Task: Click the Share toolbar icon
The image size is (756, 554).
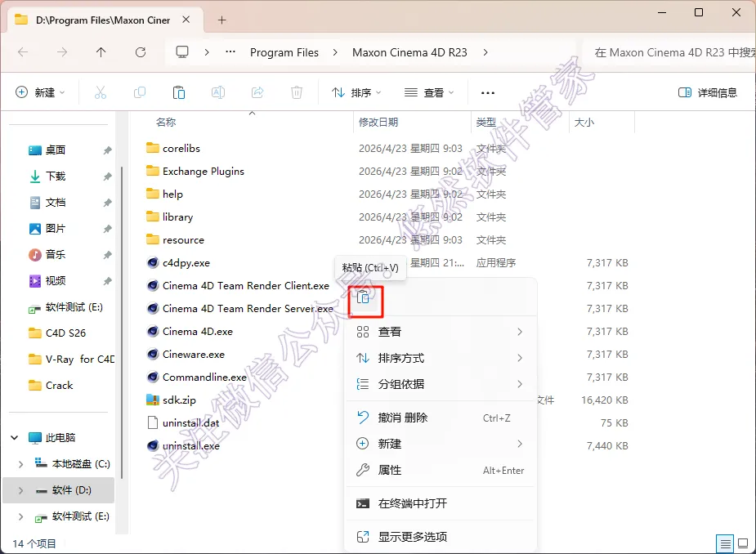Action: click(x=257, y=92)
